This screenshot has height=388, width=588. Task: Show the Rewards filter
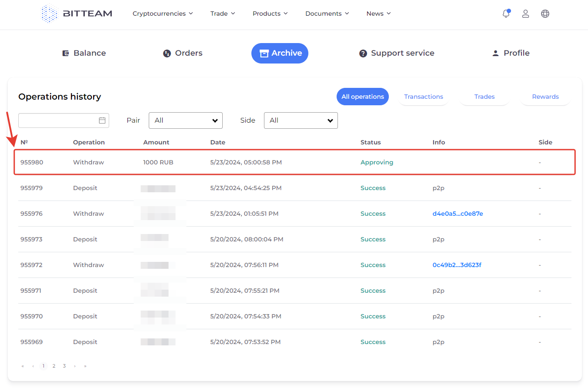point(545,97)
